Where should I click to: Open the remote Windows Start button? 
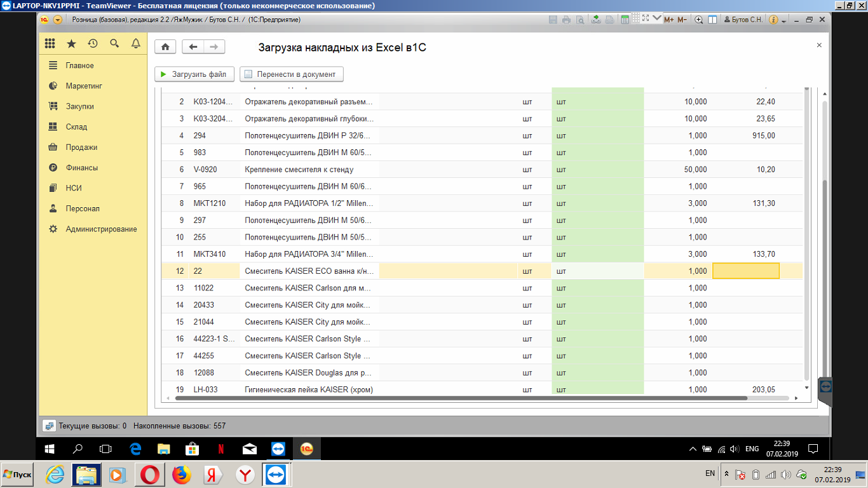click(x=49, y=449)
